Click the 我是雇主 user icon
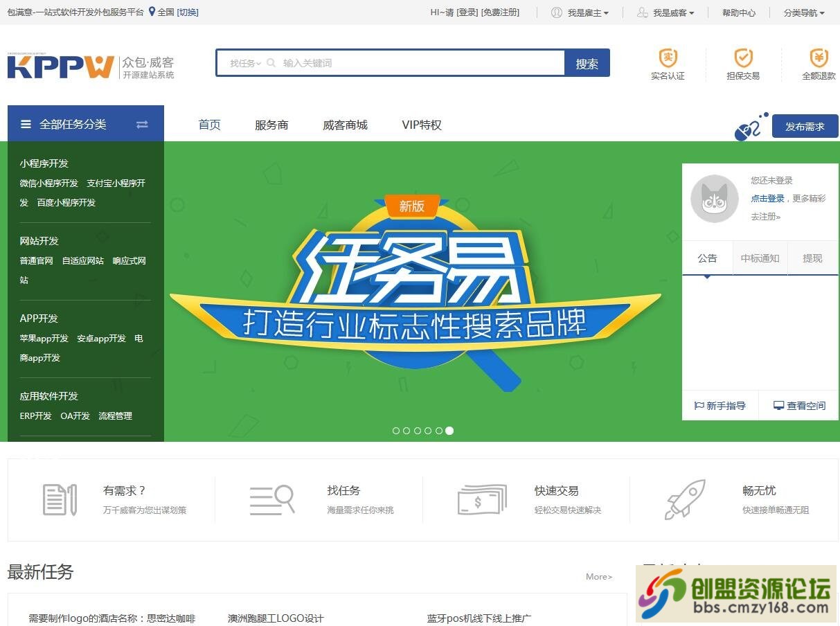The width and height of the screenshot is (840, 626). coord(557,12)
